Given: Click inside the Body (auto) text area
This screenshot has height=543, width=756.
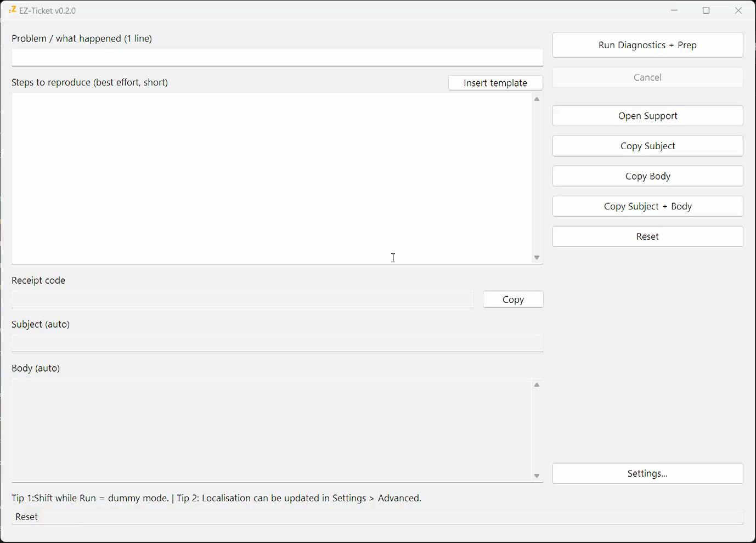Looking at the screenshot, I should (x=272, y=431).
